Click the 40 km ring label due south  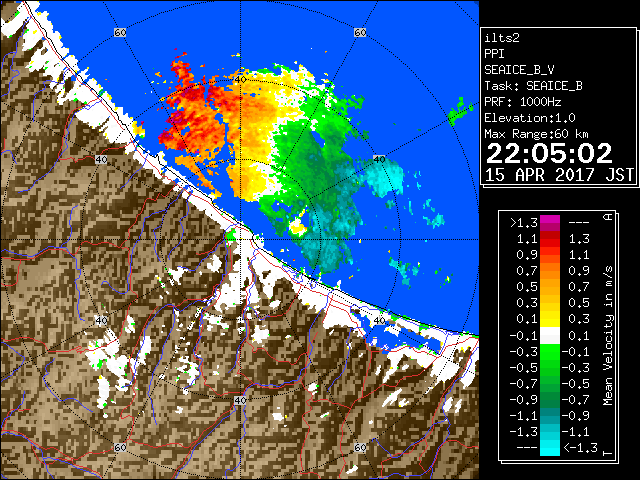point(240,400)
